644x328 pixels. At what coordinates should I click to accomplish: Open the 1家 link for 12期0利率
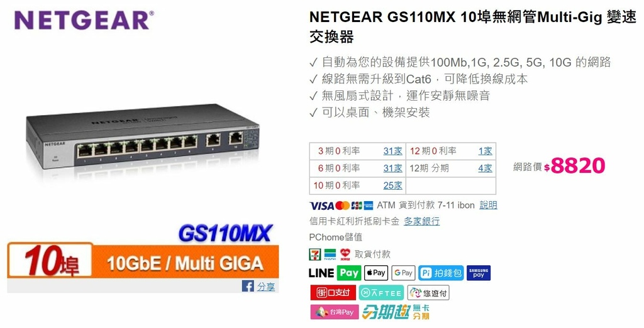tap(485, 151)
